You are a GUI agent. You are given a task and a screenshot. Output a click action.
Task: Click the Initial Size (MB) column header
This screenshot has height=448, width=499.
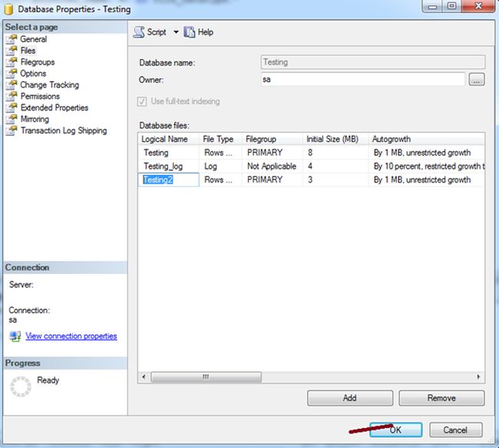pos(335,139)
